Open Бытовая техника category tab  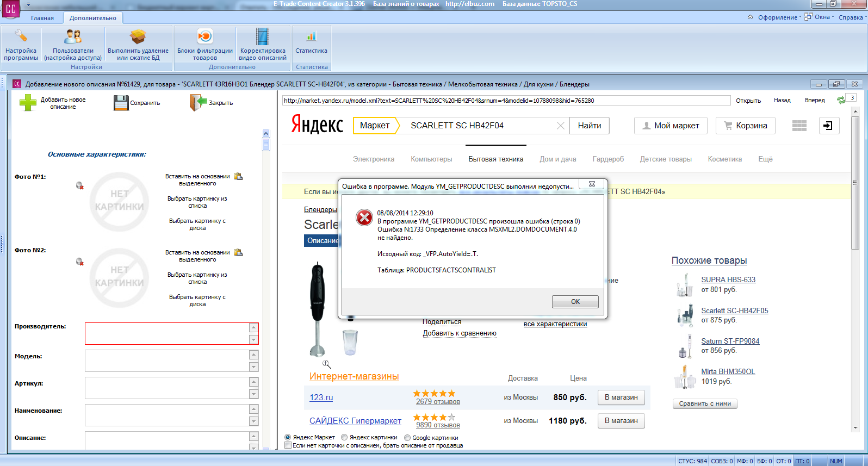(496, 159)
